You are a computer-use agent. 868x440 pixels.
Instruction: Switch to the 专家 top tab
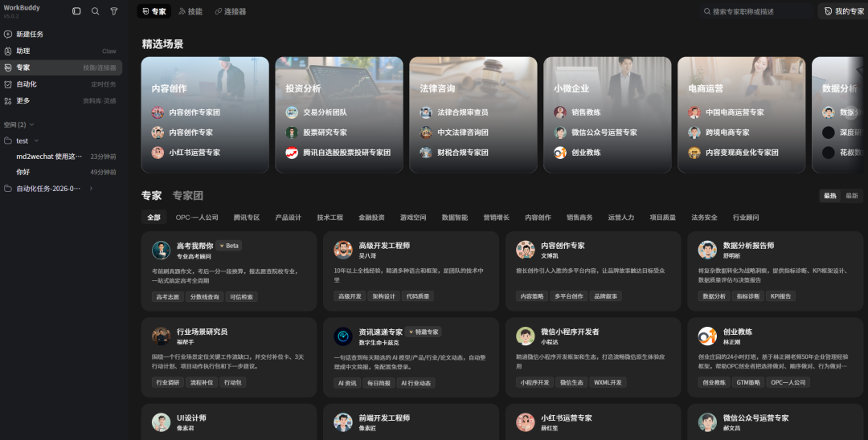point(154,11)
